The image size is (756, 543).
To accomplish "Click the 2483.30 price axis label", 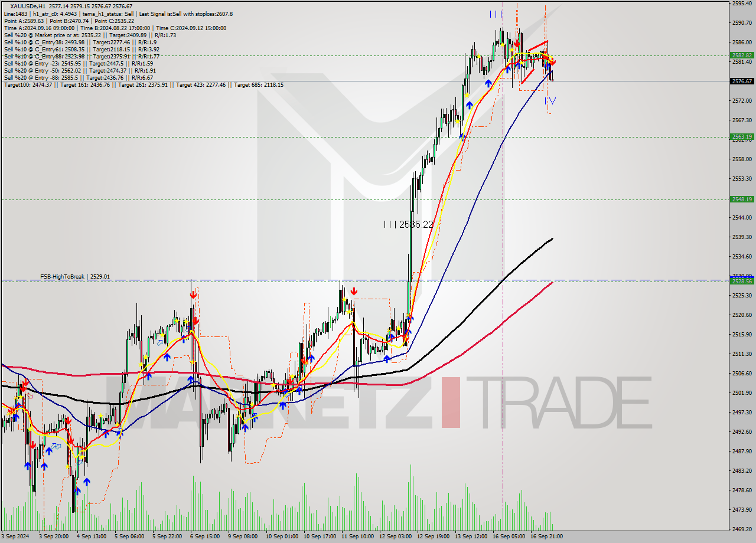I will coord(742,471).
